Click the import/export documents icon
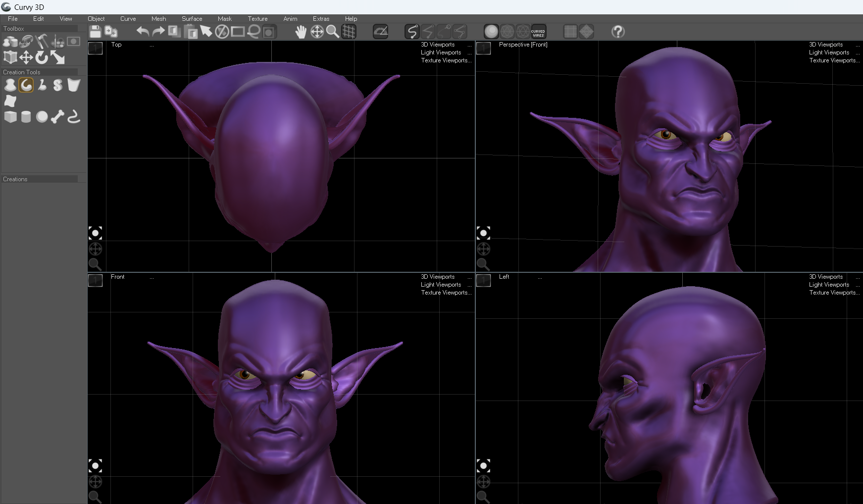This screenshot has height=504, width=863. 111,32
